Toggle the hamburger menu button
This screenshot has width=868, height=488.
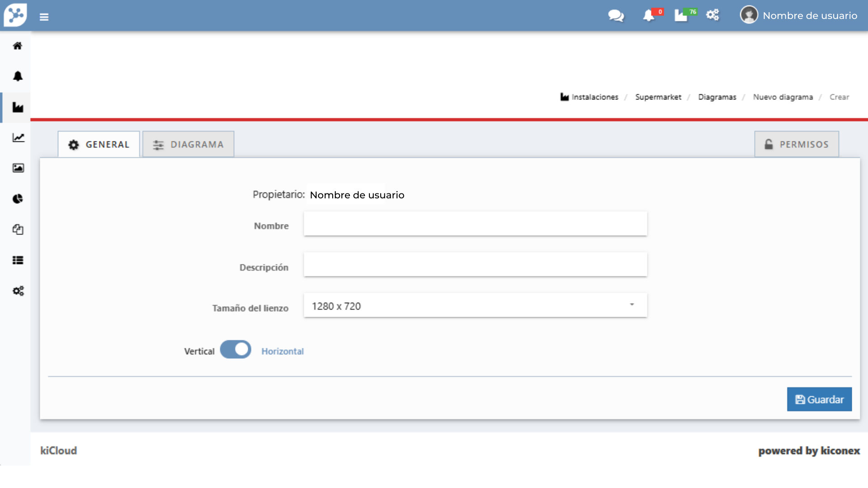[x=44, y=17]
